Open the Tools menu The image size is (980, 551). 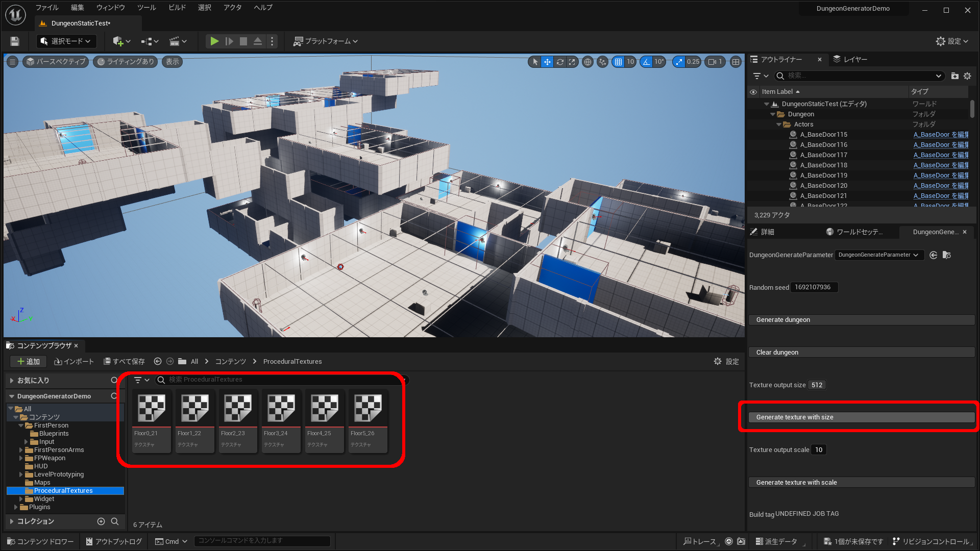[x=146, y=8]
